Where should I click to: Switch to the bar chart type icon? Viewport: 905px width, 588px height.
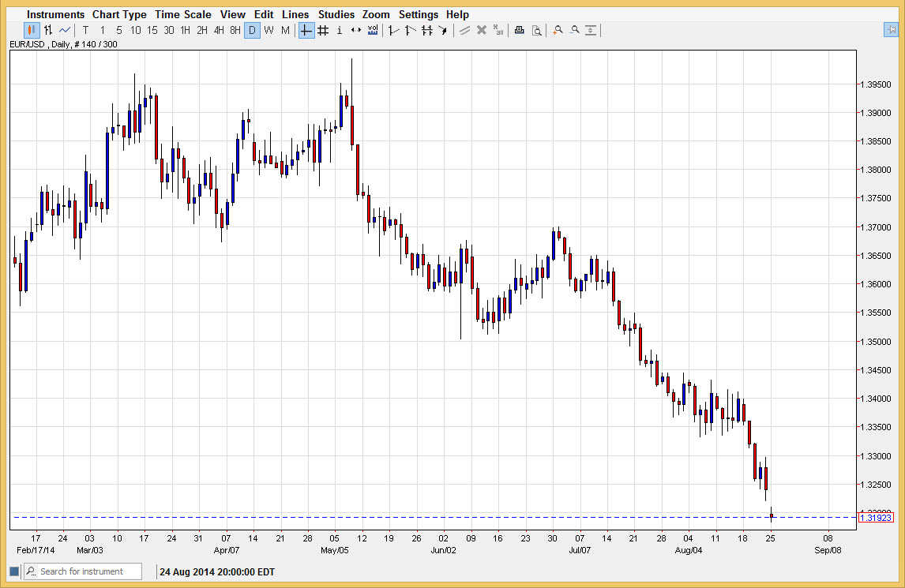48,31
